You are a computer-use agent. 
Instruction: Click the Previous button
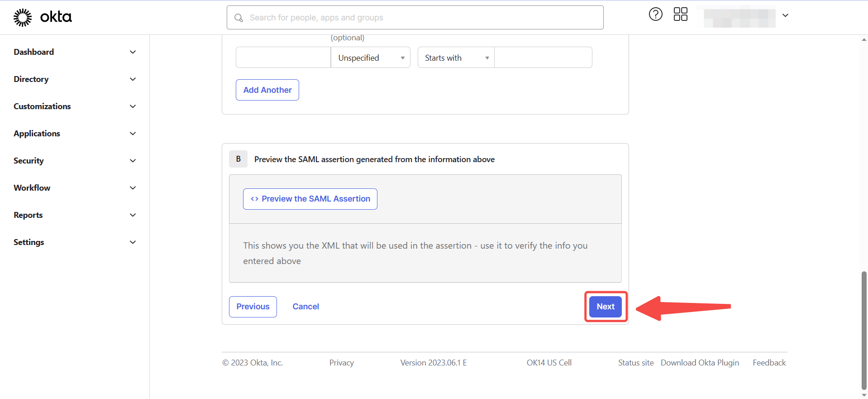253,307
